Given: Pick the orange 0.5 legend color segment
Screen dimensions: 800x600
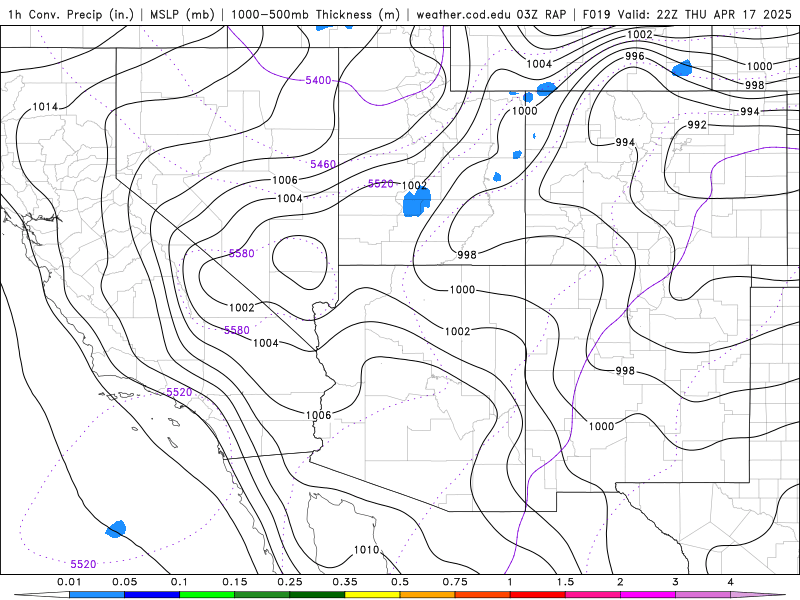Looking at the screenshot, I should 427,595.
